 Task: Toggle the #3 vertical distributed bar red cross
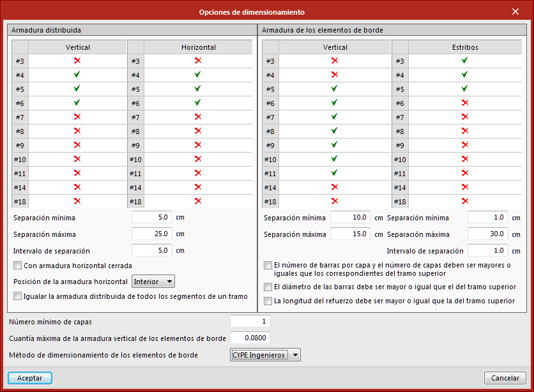(x=77, y=61)
